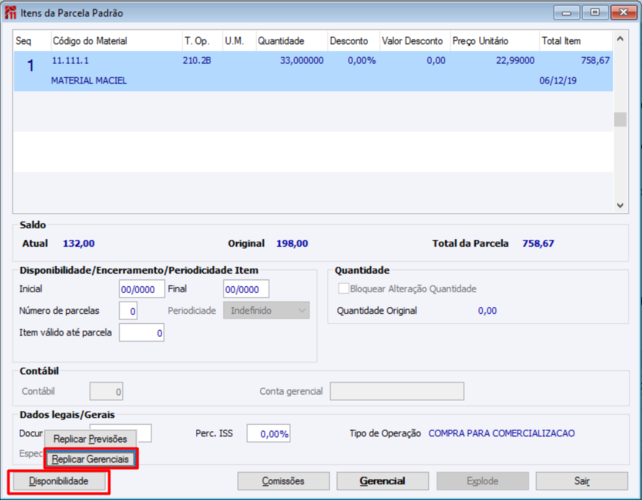This screenshot has height=500, width=642.
Task: Click scroll down arrow of item list
Action: click(x=620, y=205)
